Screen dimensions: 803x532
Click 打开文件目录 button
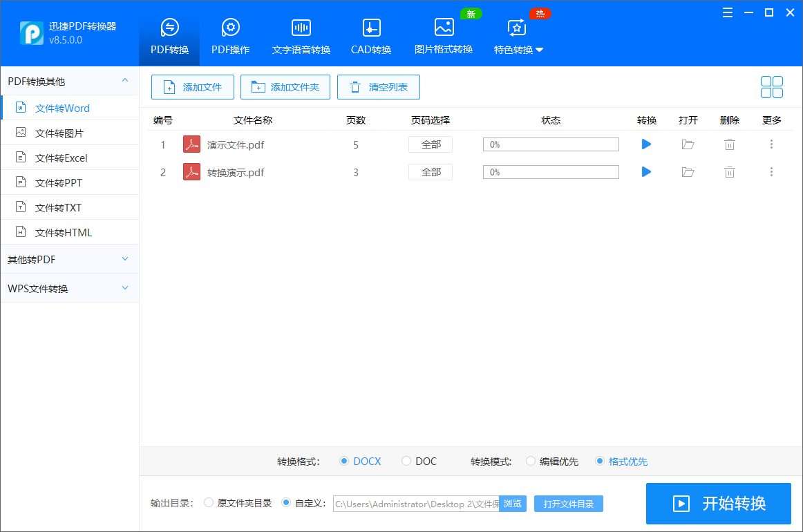569,504
